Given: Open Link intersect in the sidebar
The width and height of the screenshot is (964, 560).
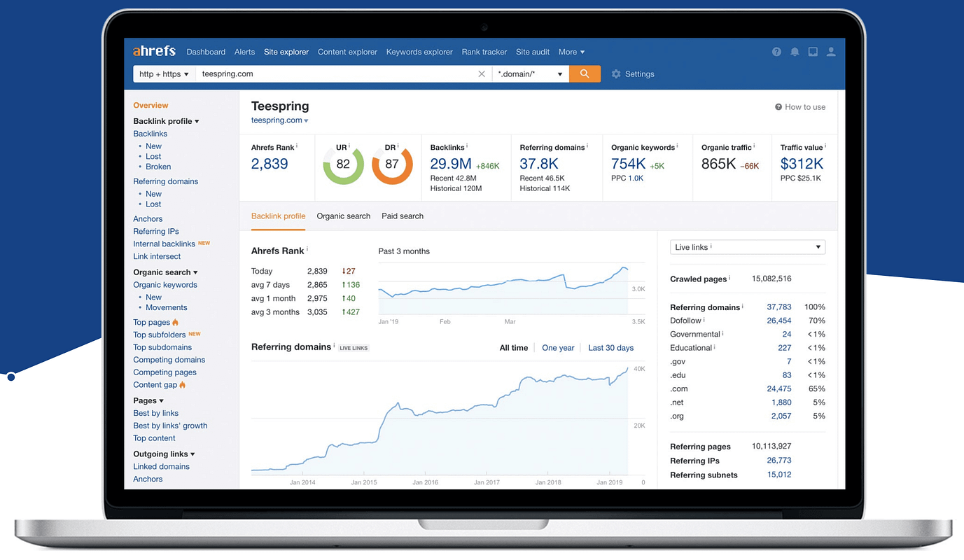Looking at the screenshot, I should coord(157,256).
